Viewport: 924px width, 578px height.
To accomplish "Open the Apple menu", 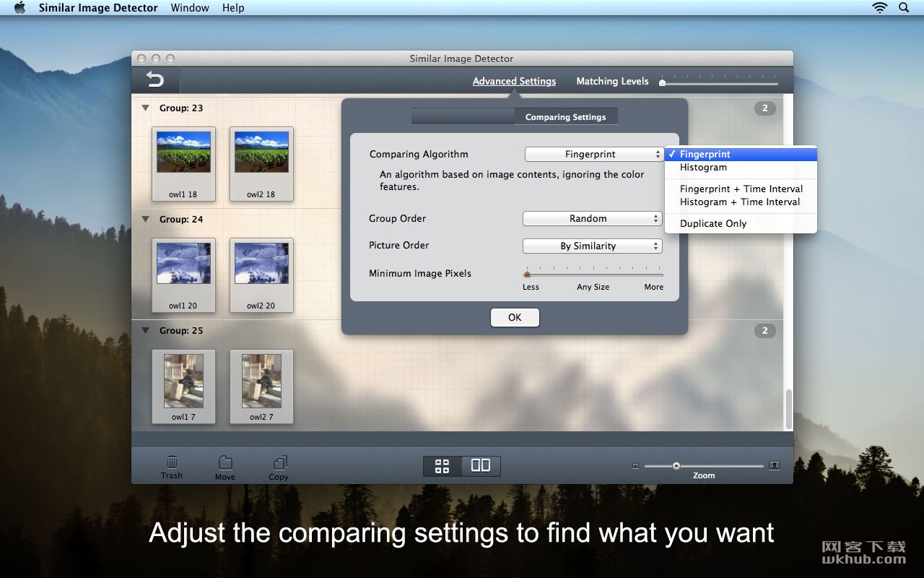I will point(19,8).
